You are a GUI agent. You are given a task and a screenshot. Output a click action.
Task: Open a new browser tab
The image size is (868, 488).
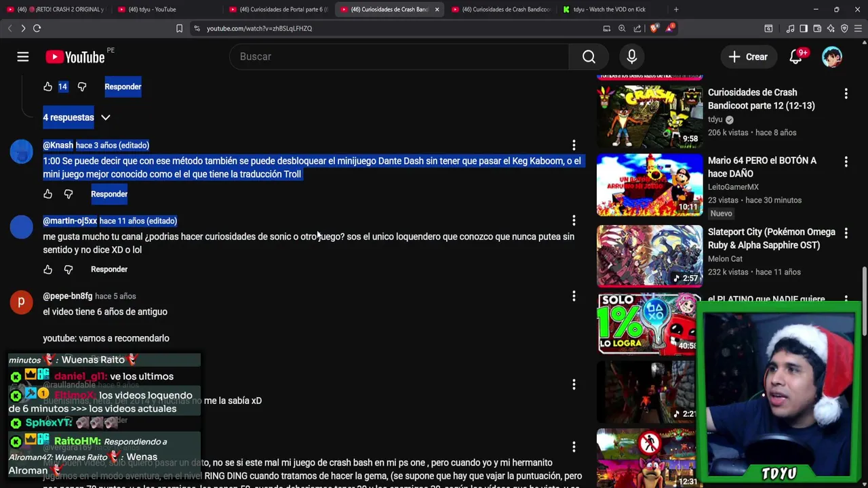pyautogui.click(x=676, y=9)
